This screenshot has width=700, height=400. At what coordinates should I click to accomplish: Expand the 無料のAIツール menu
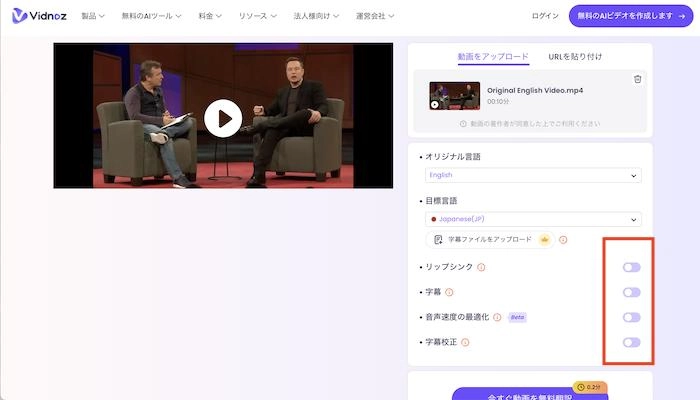point(151,16)
